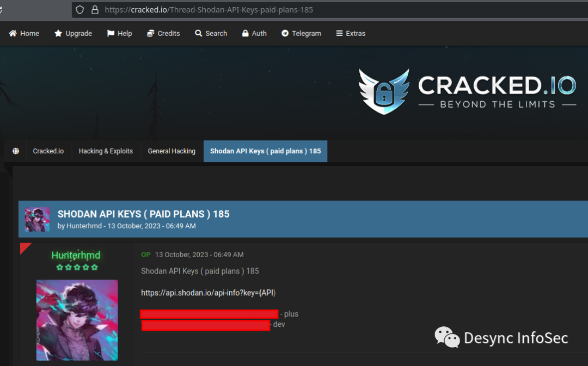
Task: Click the Search magnifier icon
Action: [198, 33]
